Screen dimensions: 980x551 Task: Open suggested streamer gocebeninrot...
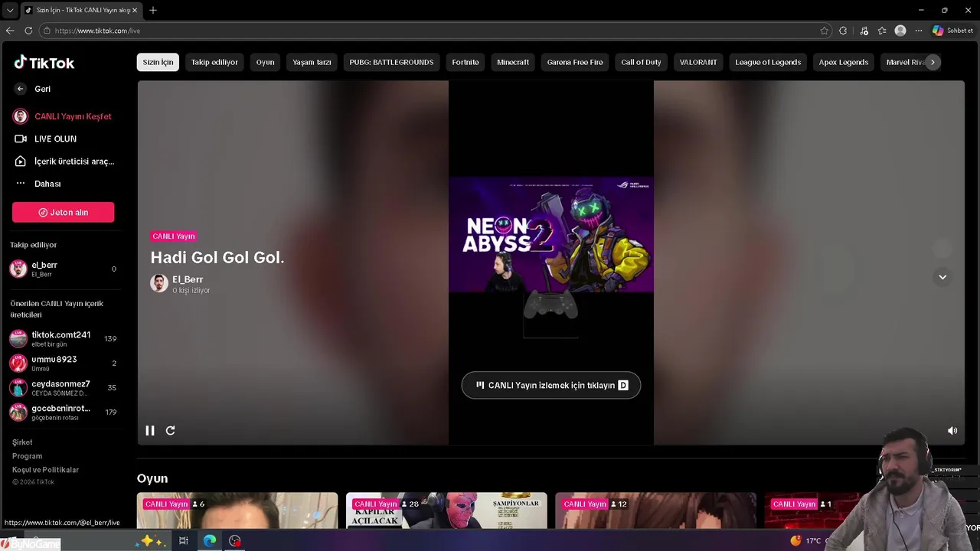coord(63,412)
